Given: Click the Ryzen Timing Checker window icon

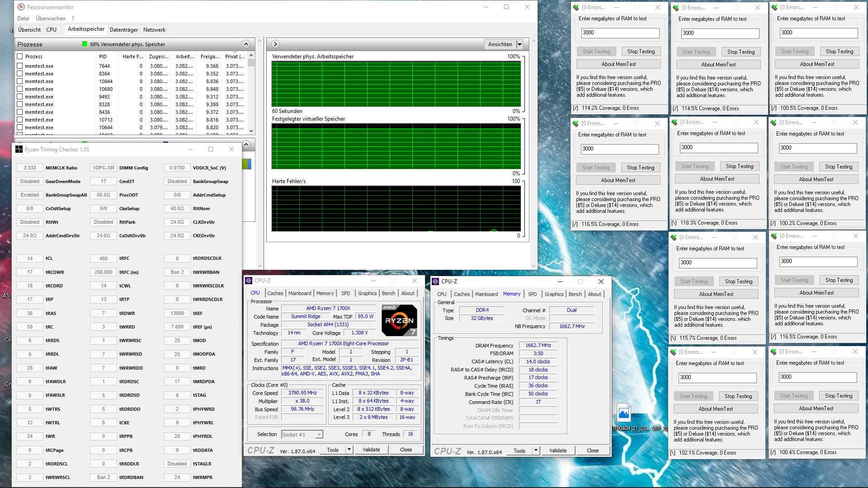Looking at the screenshot, I should [x=19, y=149].
